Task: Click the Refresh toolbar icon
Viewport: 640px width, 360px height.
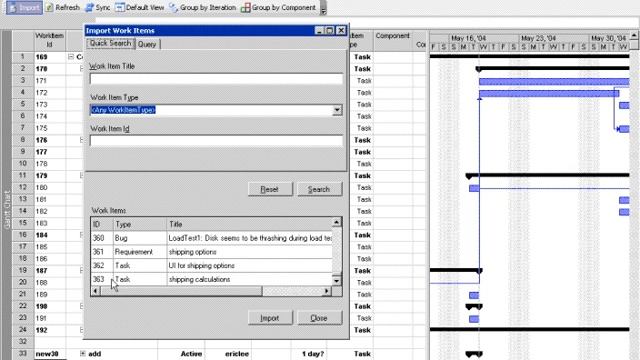Action: tap(49, 7)
